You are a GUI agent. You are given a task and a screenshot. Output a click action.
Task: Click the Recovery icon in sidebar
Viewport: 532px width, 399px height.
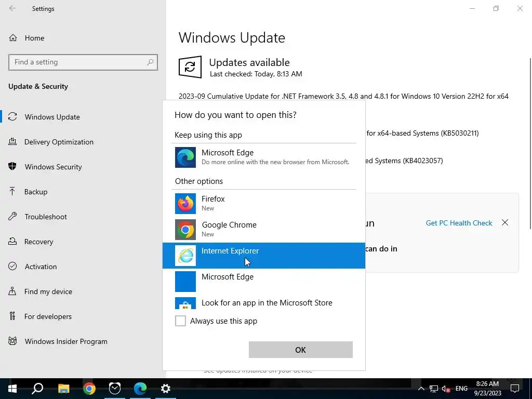[12, 241]
